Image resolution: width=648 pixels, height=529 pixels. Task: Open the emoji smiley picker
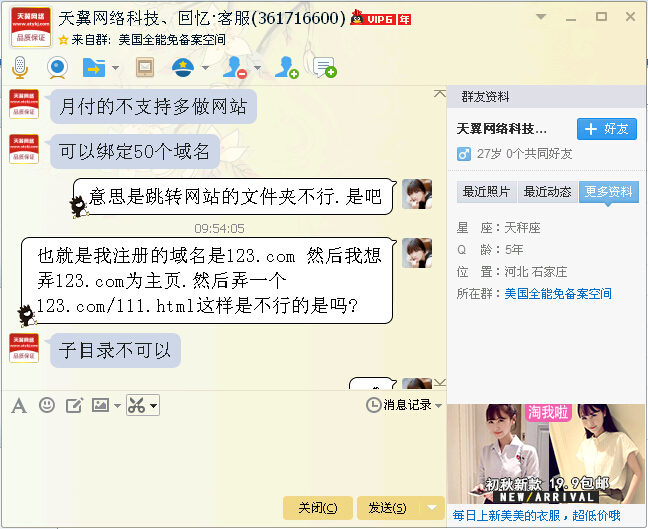pyautogui.click(x=47, y=405)
